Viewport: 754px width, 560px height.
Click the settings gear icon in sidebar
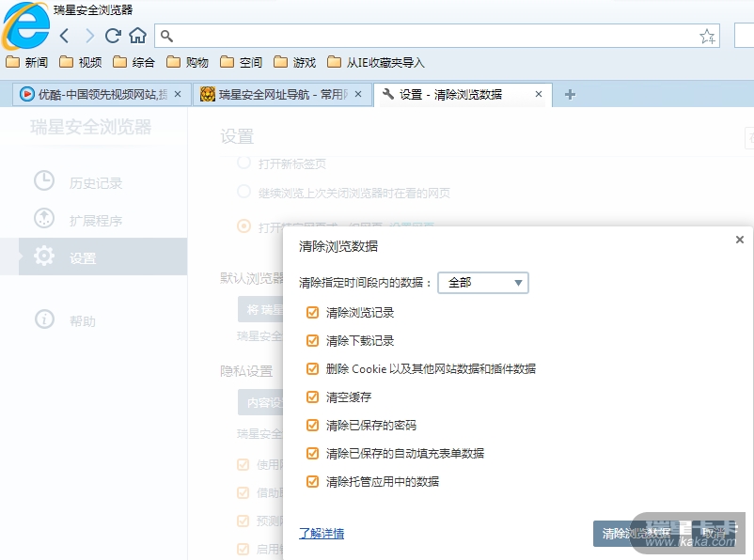click(44, 256)
